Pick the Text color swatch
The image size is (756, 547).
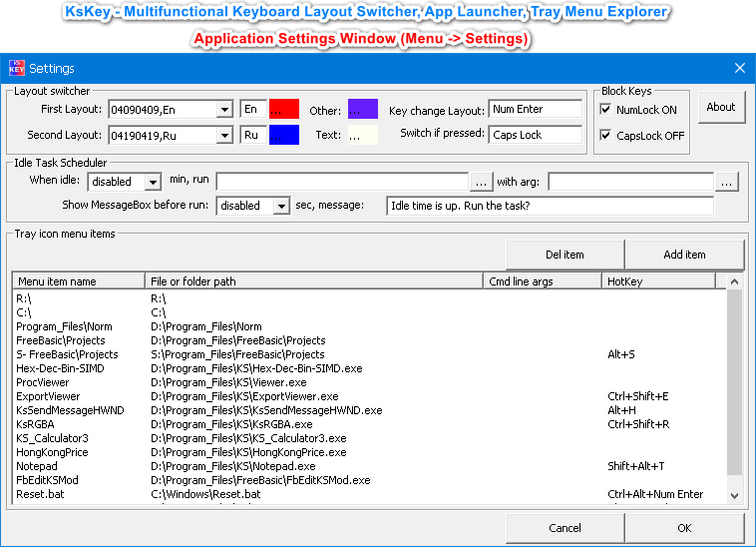point(363,135)
